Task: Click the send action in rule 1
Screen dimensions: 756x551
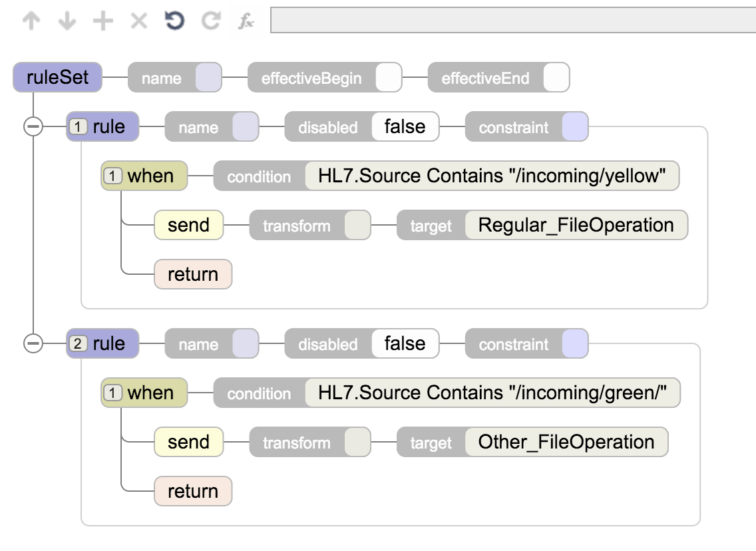Action: (188, 225)
